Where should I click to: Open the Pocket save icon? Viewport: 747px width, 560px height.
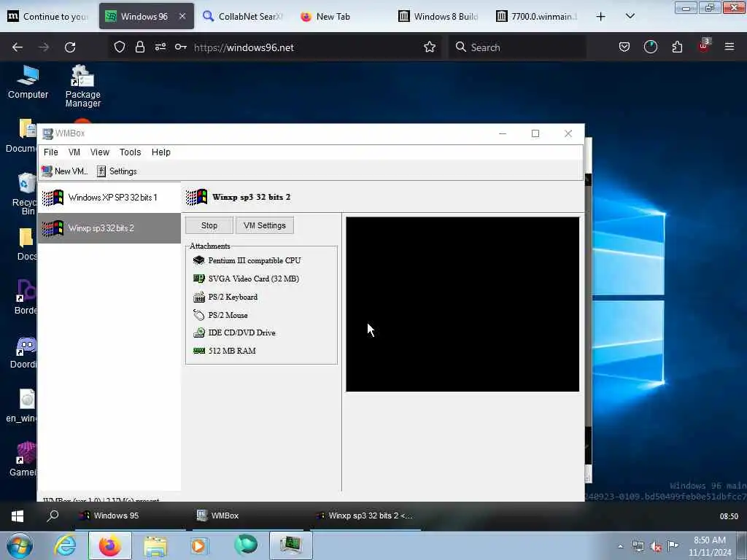coord(624,47)
